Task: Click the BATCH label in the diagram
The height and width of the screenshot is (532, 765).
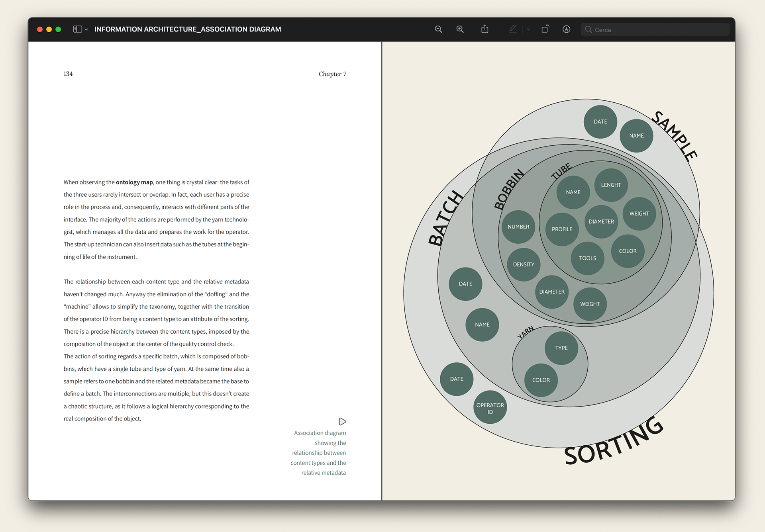Action: point(445,218)
